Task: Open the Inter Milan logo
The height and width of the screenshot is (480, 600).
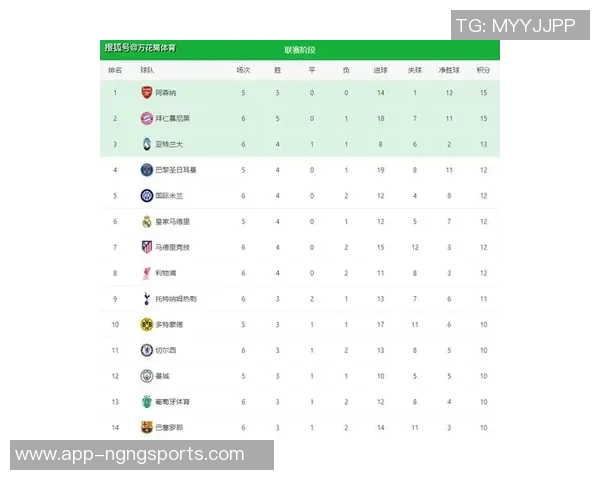Action: (x=146, y=196)
